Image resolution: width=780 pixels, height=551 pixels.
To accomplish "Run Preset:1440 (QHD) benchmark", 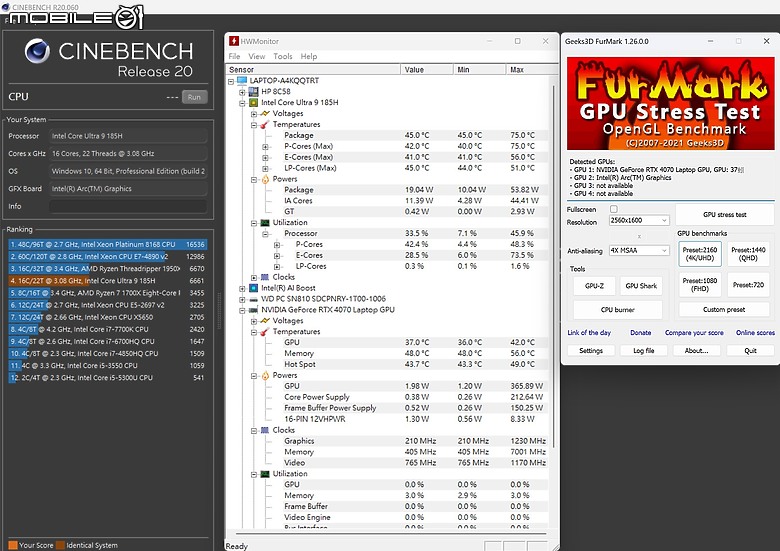I will pyautogui.click(x=748, y=254).
